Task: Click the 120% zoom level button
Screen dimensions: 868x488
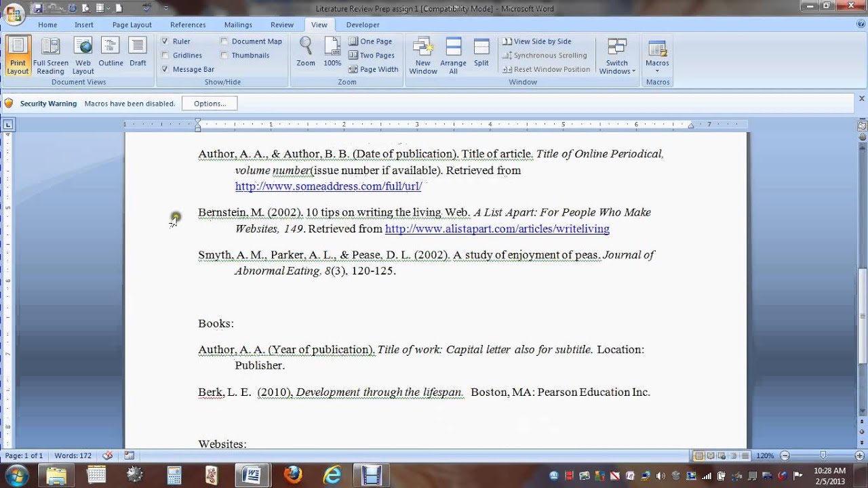Action: [x=765, y=456]
